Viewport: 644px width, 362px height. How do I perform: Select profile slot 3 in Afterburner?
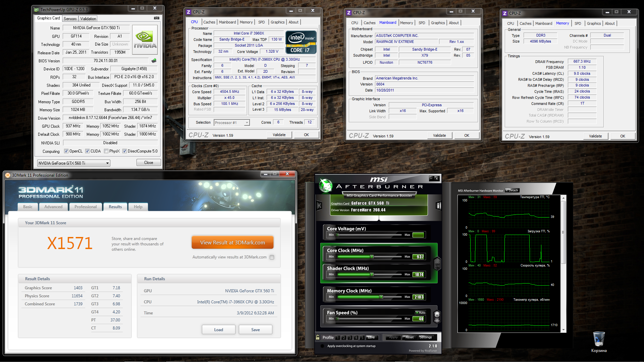pos(350,338)
